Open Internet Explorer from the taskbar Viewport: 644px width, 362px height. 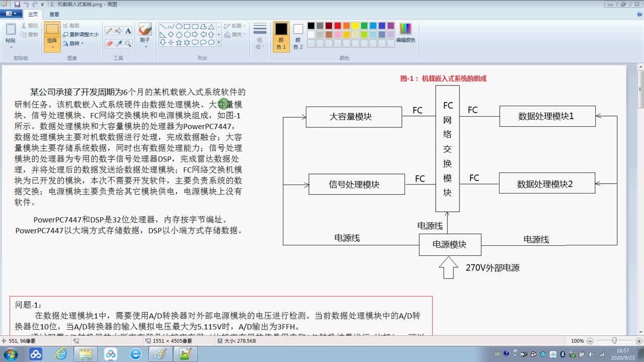61,354
